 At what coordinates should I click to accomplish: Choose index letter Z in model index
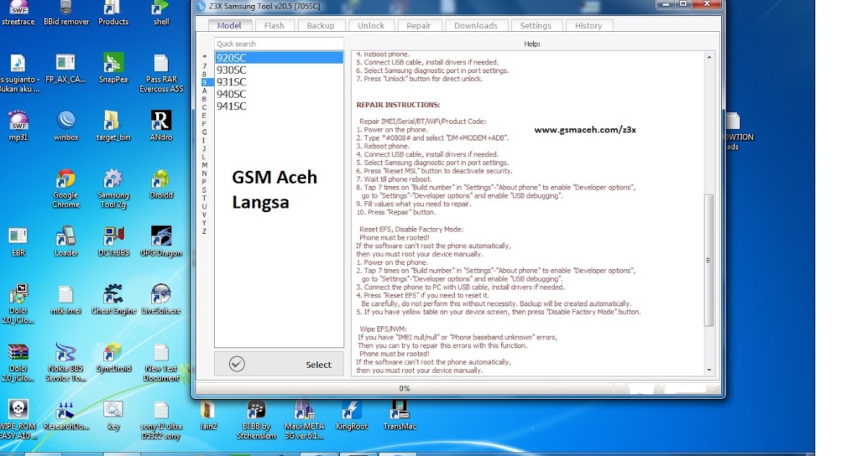coord(205,232)
